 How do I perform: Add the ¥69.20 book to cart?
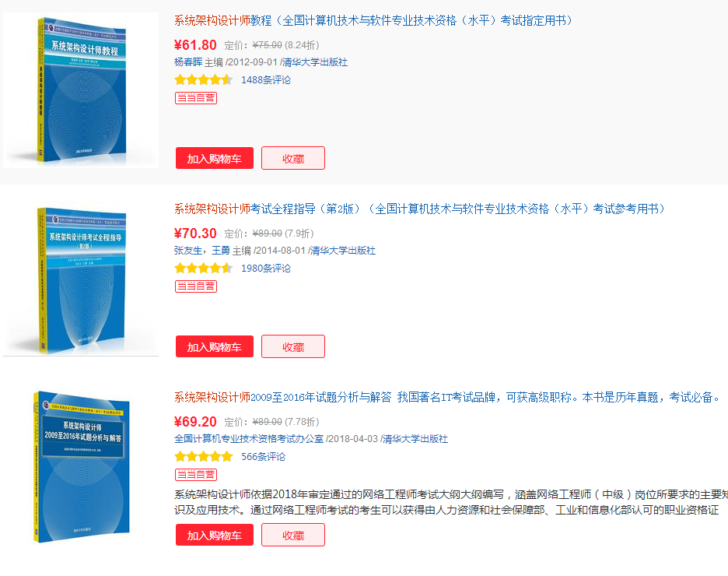tap(215, 535)
